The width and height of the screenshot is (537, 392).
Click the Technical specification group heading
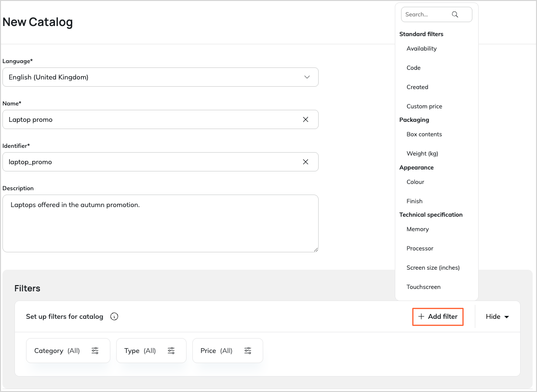click(431, 214)
